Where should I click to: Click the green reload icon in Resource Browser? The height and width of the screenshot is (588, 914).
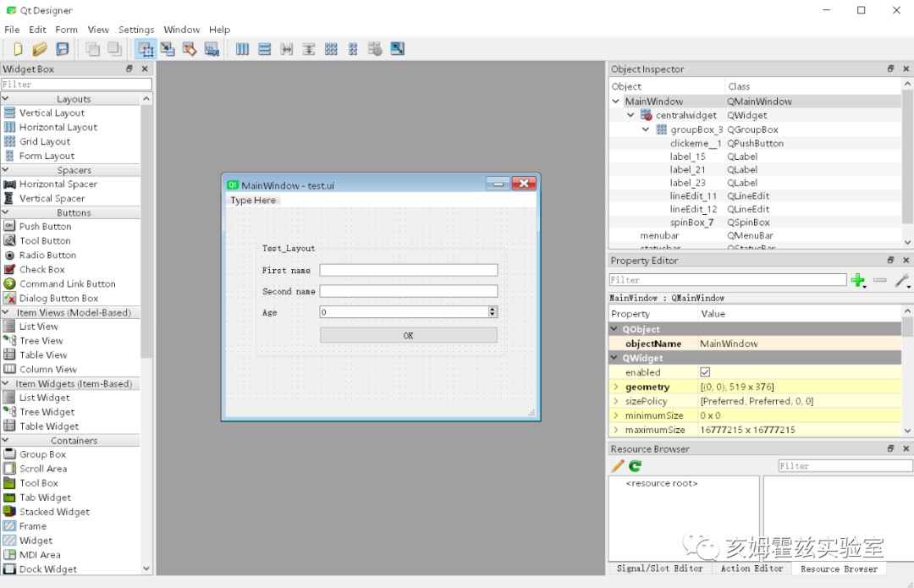pyautogui.click(x=635, y=466)
